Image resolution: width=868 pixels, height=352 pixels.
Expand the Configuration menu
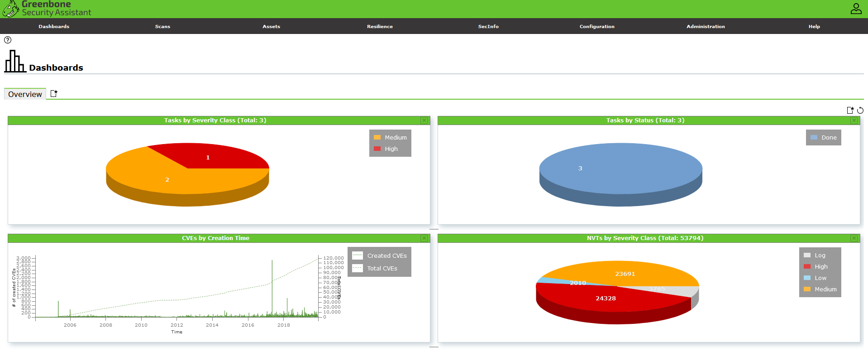pyautogui.click(x=597, y=26)
